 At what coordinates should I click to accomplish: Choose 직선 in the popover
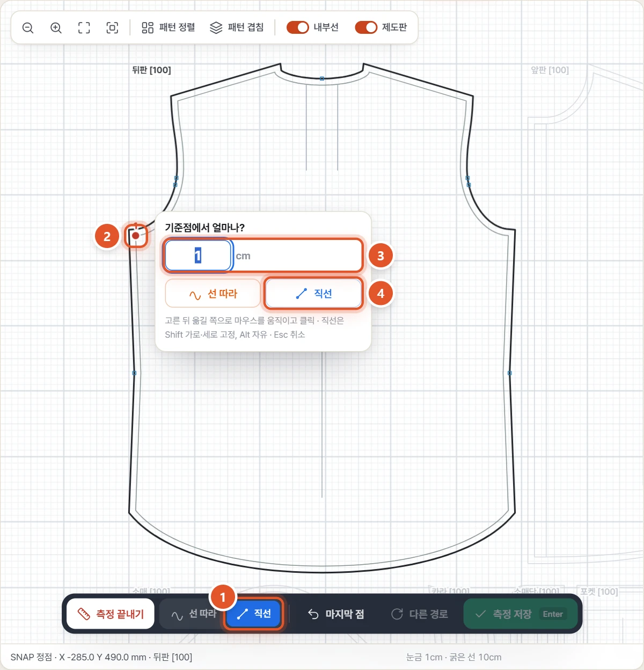[314, 294]
